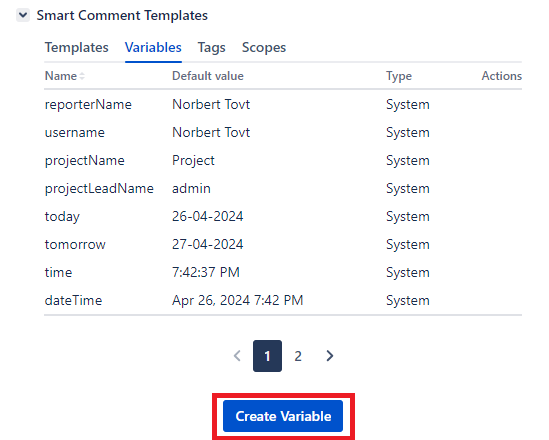Collapse the Smart Comment Templates section

click(x=23, y=15)
